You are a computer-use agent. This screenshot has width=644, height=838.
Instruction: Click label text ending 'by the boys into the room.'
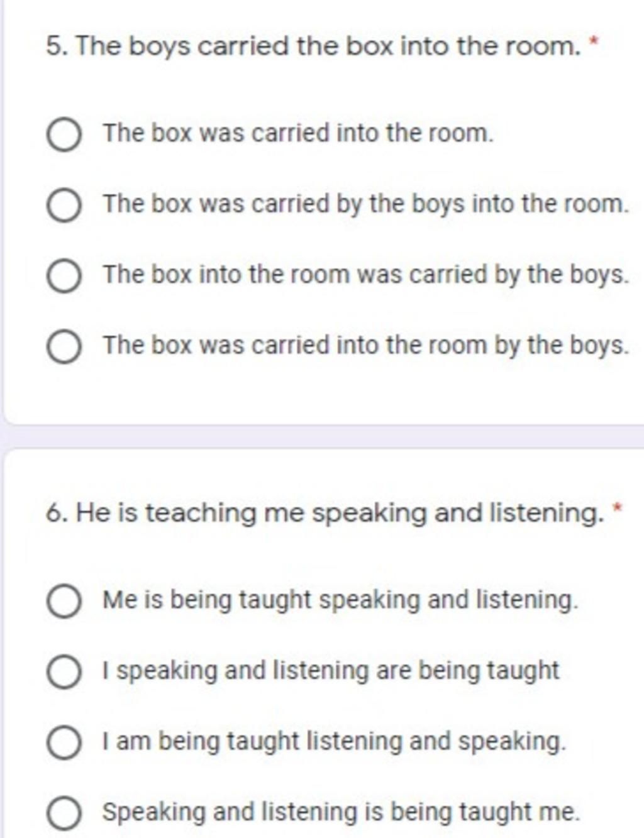pyautogui.click(x=366, y=204)
